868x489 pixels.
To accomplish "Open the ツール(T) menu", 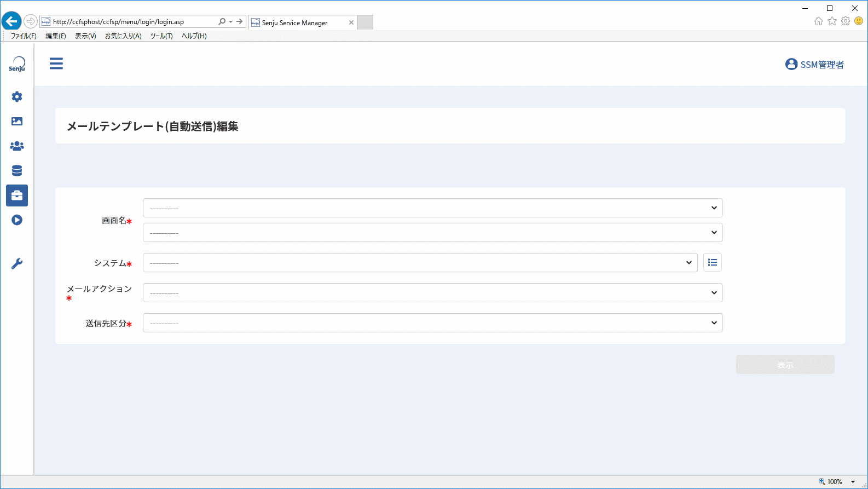I will [x=161, y=36].
